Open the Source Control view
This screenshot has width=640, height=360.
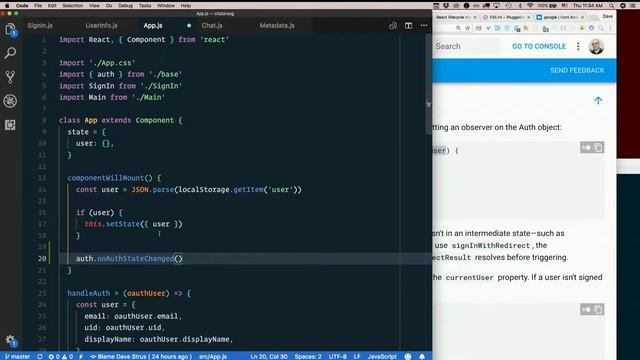10,77
